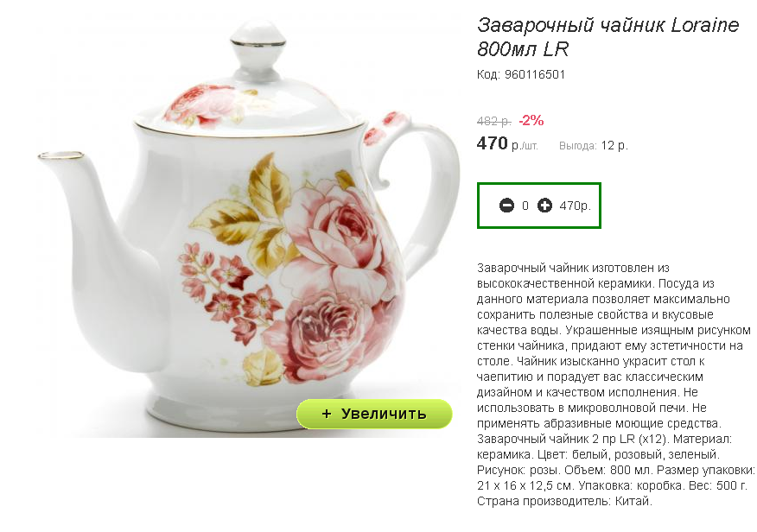This screenshot has height=532, width=757.
Task: Select the quantity value 0 field
Action: 525,206
